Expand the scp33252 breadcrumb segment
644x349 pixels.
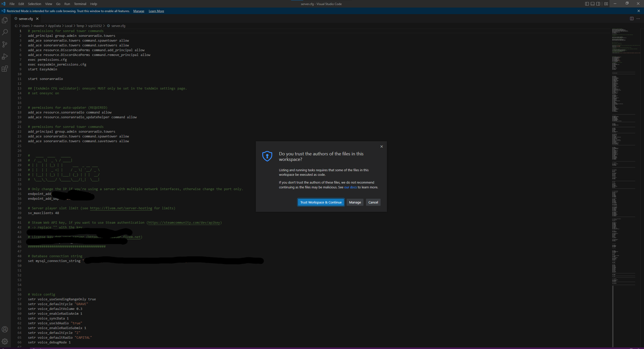point(95,26)
